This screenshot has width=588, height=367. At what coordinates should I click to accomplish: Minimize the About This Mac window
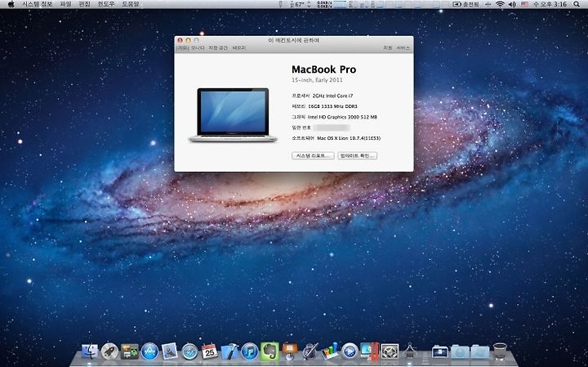pyautogui.click(x=189, y=40)
